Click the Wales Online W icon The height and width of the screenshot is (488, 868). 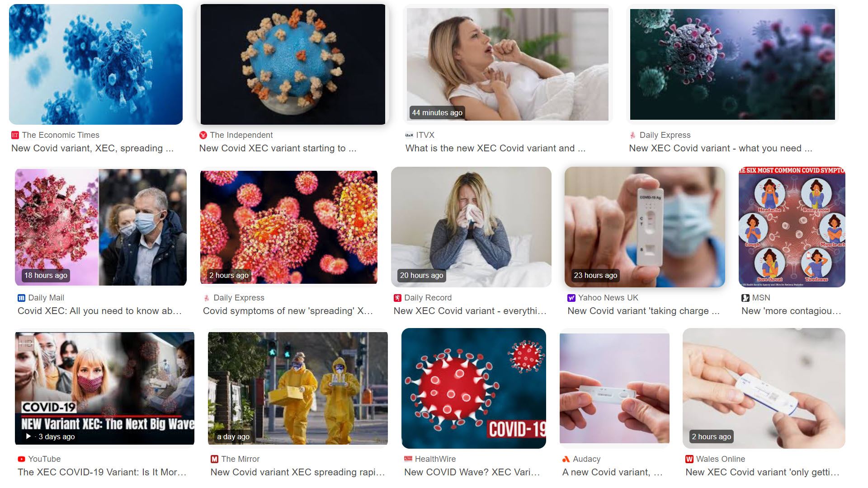coord(689,459)
